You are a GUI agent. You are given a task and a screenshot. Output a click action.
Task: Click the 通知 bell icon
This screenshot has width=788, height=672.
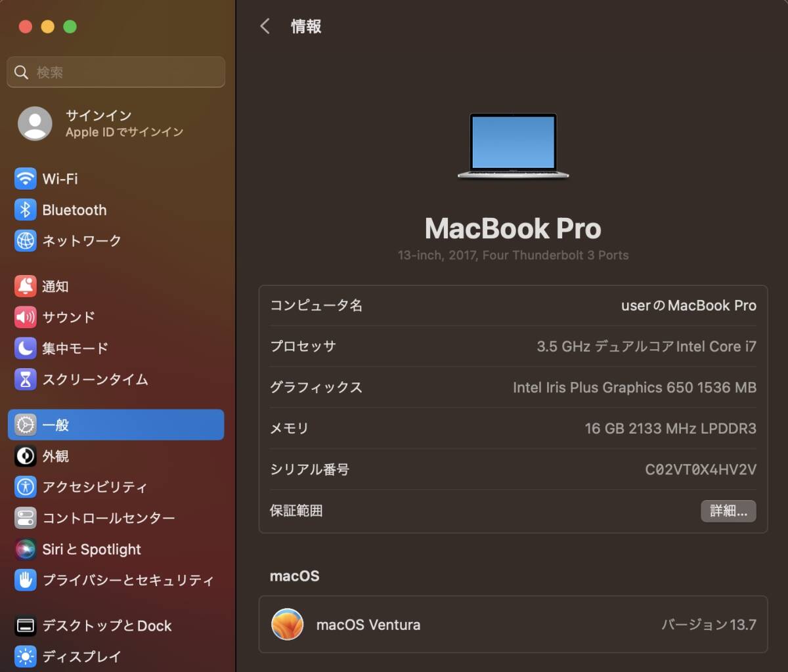pos(26,286)
